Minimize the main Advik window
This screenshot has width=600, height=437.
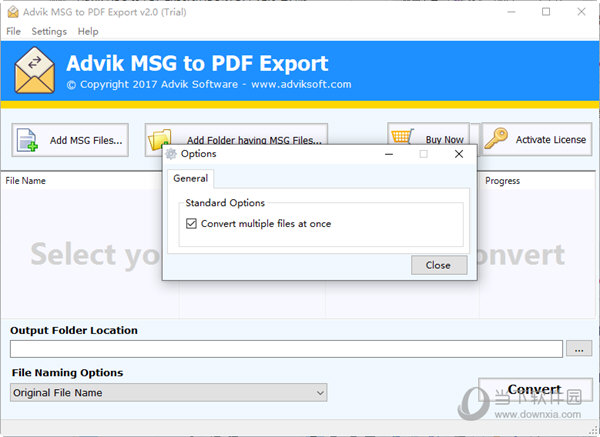(x=511, y=12)
